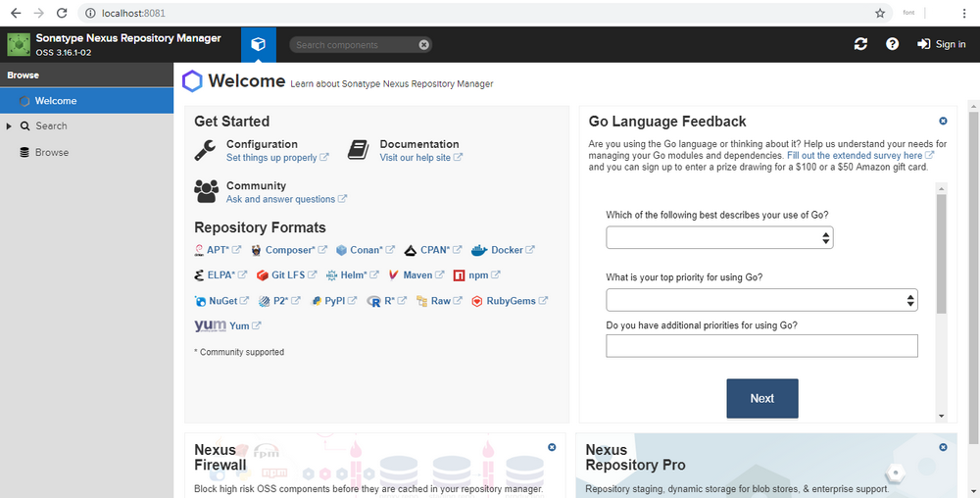Open the top priority for Go dropdown

[761, 300]
